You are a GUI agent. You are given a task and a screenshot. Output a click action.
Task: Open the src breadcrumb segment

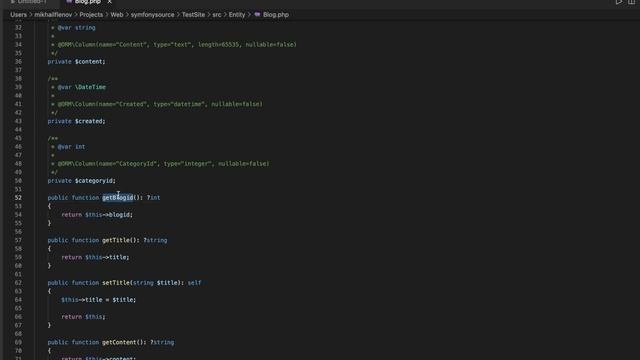pos(217,15)
